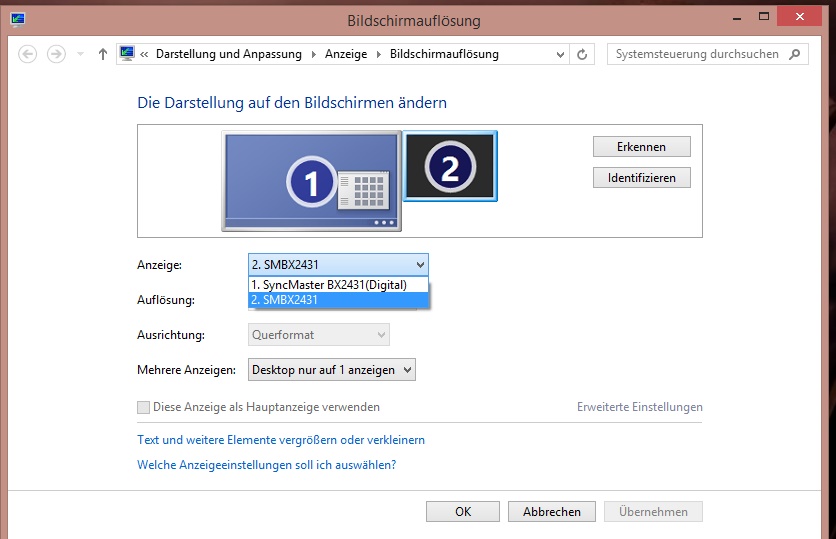Screen dimensions: 836x539
Task: Open 'Text und weitere Elemente vergrößern' link
Action: 281,440
